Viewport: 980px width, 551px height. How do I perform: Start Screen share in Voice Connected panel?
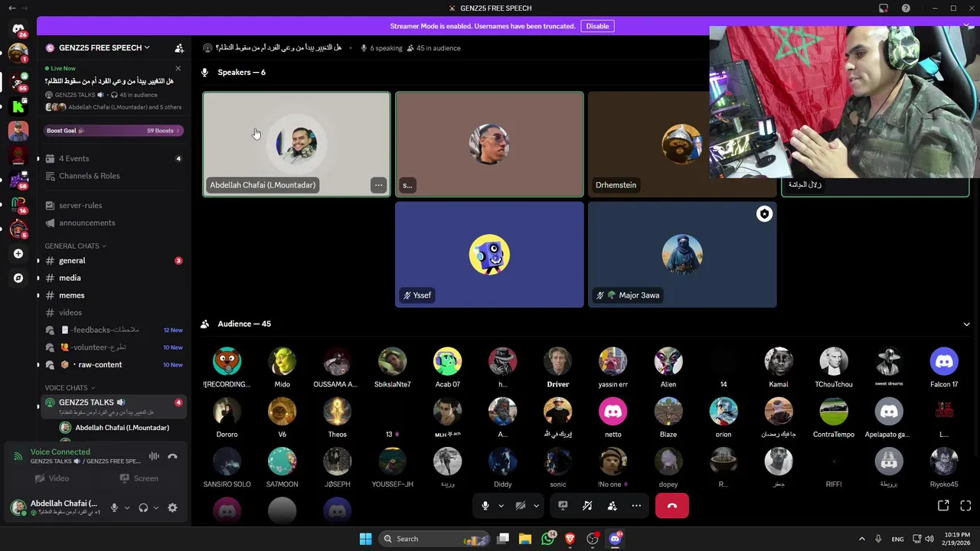point(139,478)
